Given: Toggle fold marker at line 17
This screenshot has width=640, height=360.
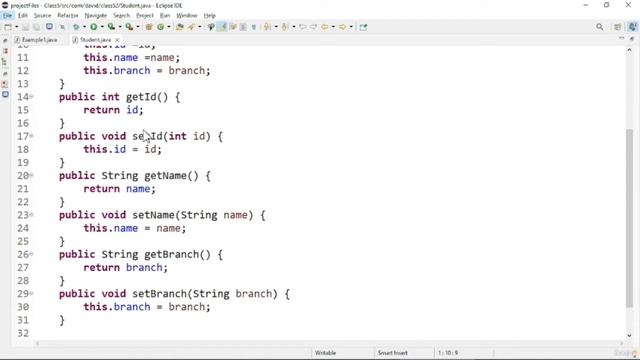Looking at the screenshot, I should pyautogui.click(x=31, y=136).
